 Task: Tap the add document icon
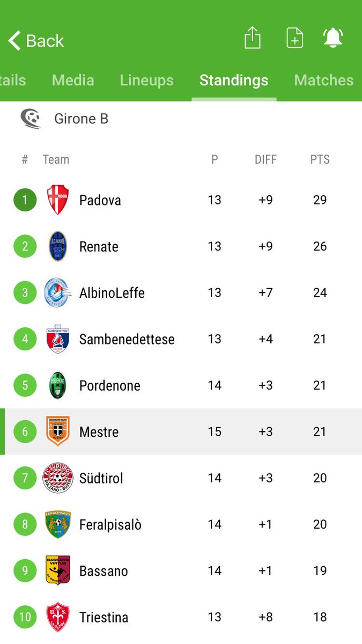pos(294,38)
